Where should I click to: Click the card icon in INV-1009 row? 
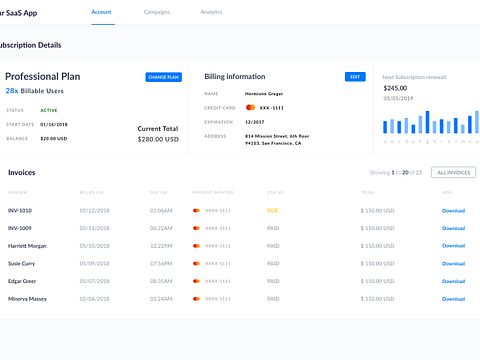tap(196, 228)
